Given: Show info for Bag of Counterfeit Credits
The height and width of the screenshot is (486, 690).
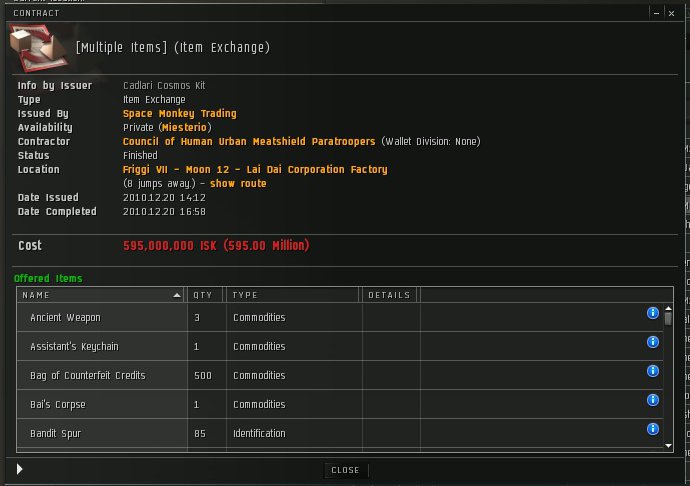Looking at the screenshot, I should tap(653, 371).
